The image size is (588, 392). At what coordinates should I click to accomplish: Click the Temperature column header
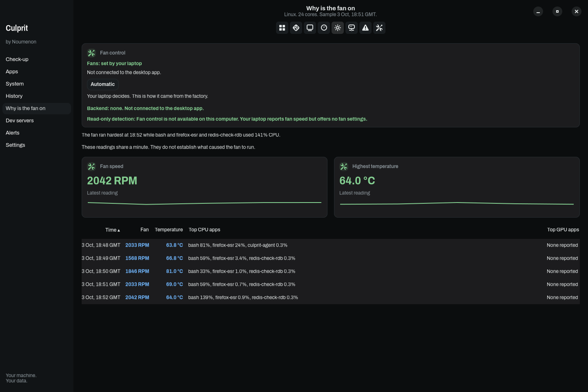169,229
